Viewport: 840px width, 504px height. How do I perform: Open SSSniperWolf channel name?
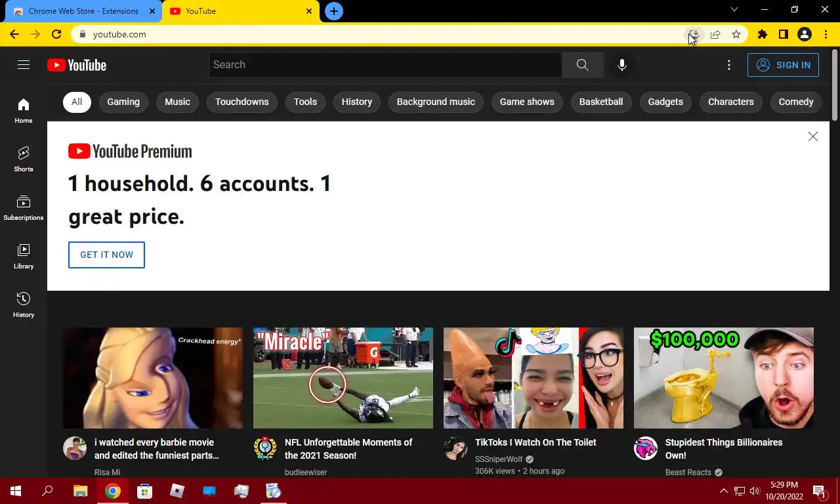pyautogui.click(x=499, y=459)
